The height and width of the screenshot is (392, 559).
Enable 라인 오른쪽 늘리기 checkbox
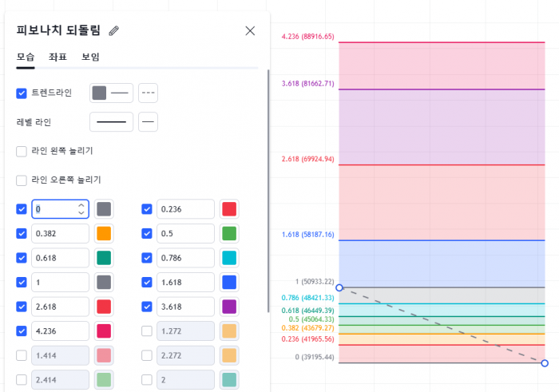click(x=22, y=180)
